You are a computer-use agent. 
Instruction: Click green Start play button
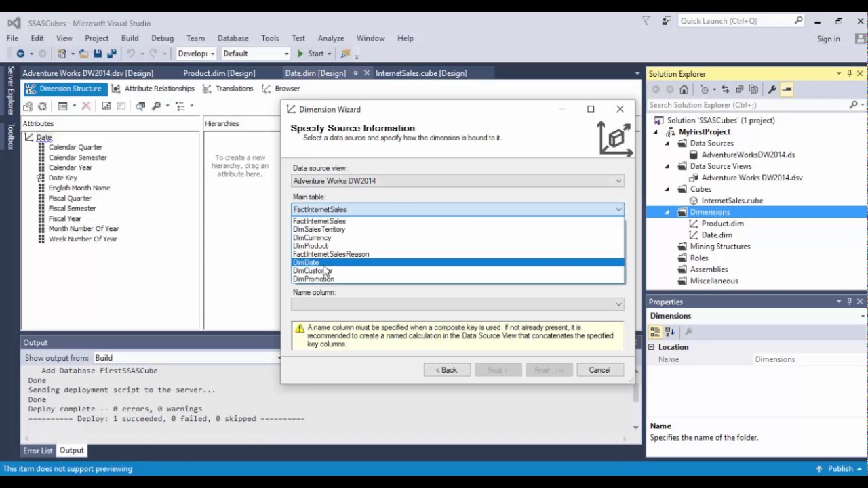pos(300,54)
